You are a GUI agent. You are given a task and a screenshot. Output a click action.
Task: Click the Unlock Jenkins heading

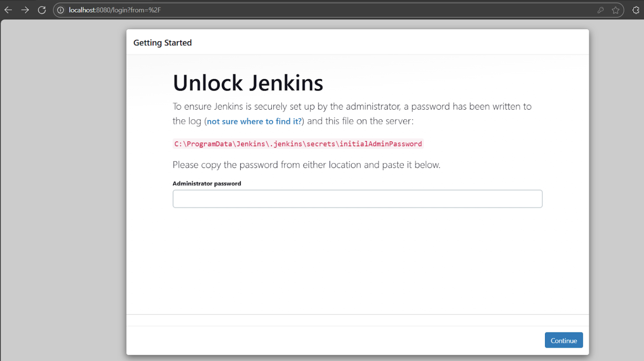click(248, 83)
